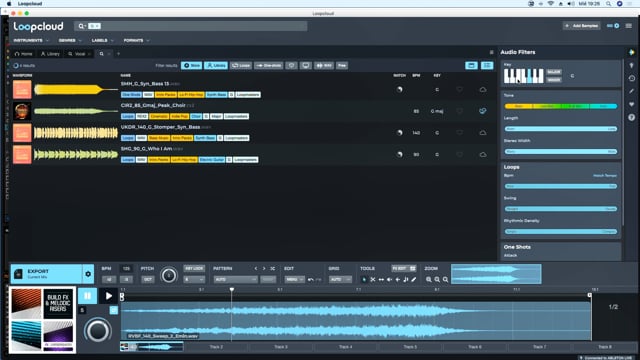The image size is (640, 360).
Task: Open the help question mark icon
Action: 631,118
